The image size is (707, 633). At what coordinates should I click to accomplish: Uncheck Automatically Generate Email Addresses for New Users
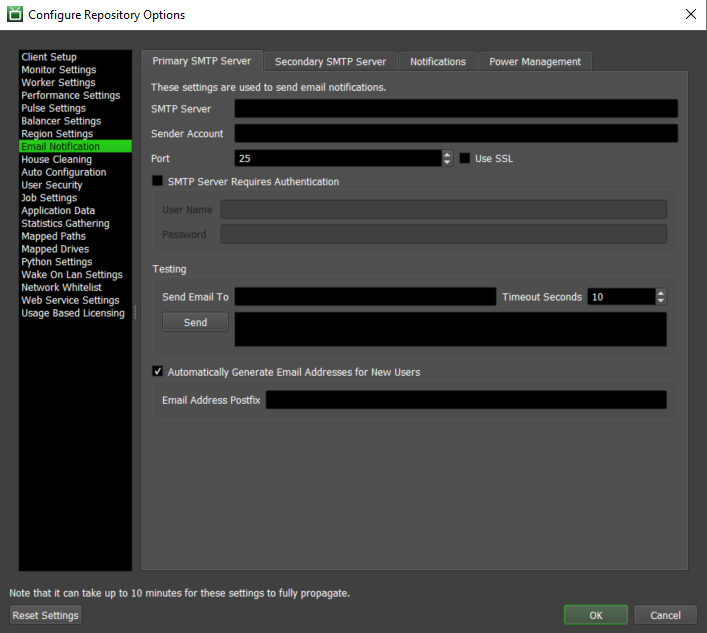(x=157, y=372)
